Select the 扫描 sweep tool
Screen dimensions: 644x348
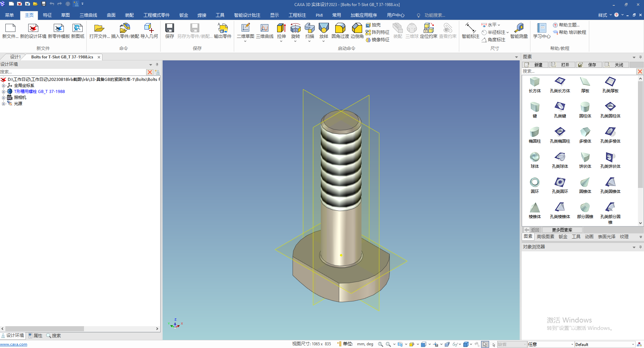(x=310, y=31)
